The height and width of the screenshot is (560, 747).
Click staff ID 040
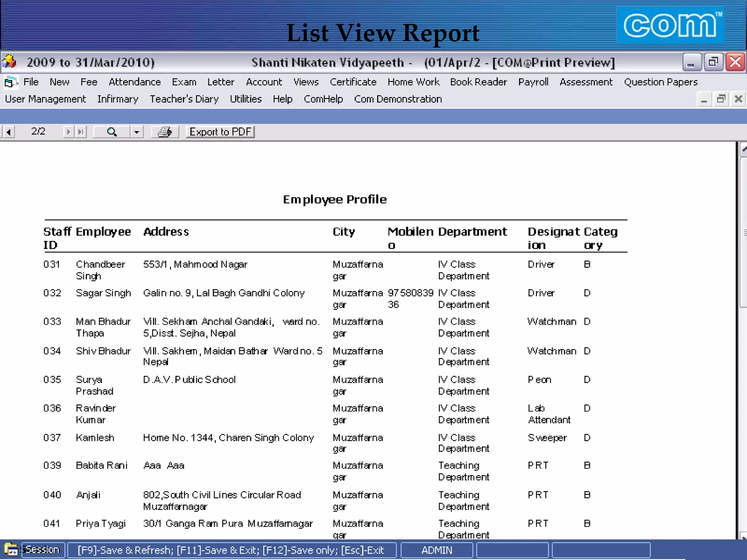52,495
